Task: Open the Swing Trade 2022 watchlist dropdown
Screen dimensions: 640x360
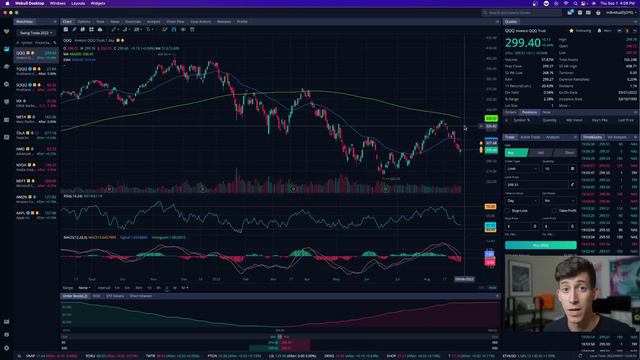Action: tap(35, 33)
